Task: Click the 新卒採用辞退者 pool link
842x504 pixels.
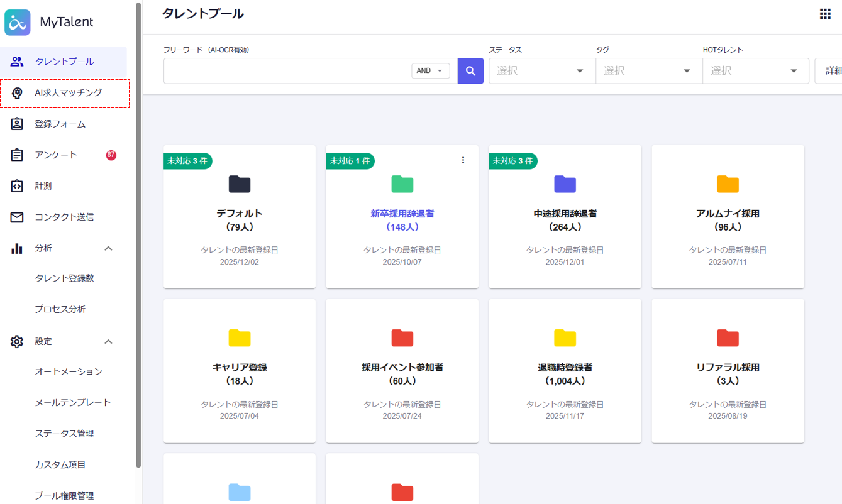Action: click(402, 214)
